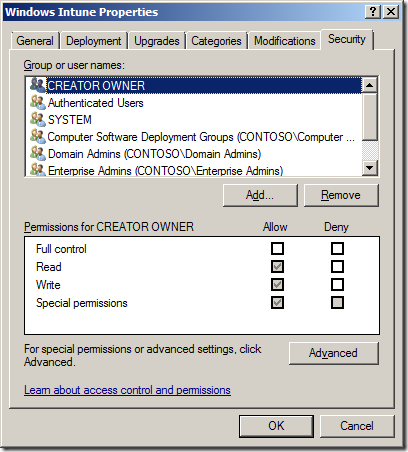Switch to the Upgrades tab

pos(157,41)
